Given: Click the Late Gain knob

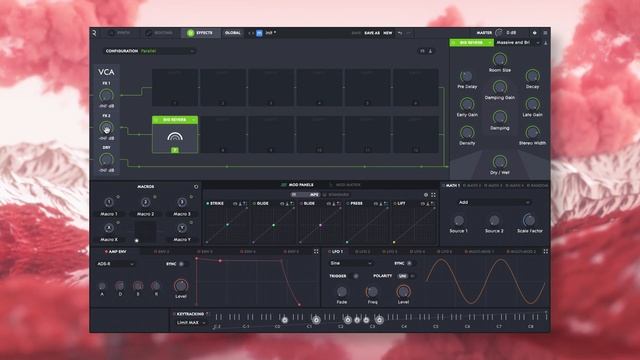Looking at the screenshot, I should pyautogui.click(x=532, y=104).
